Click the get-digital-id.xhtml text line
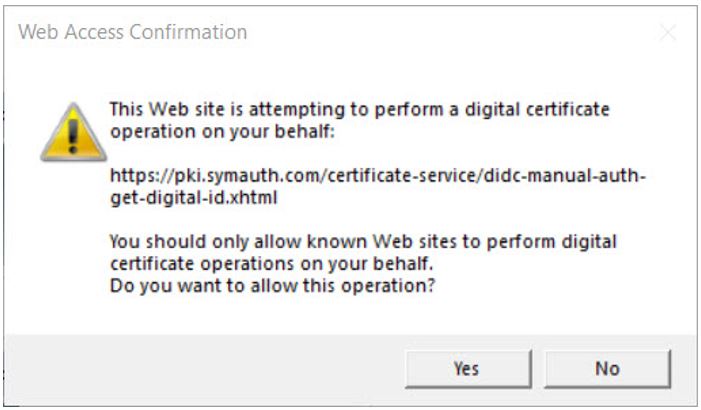701x410 pixels. [193, 198]
